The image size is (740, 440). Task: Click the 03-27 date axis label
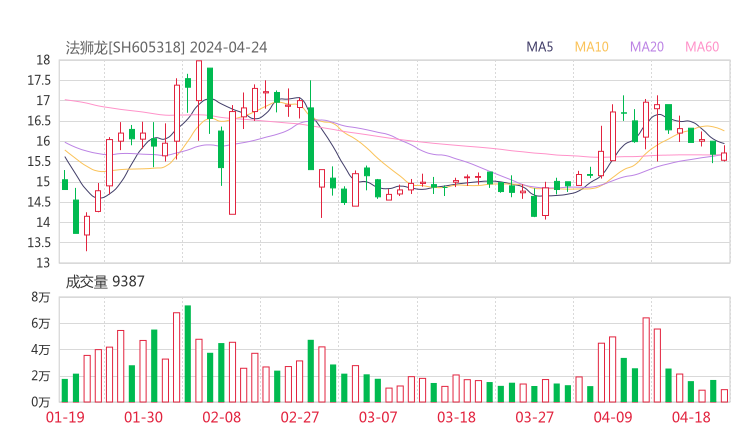click(534, 417)
